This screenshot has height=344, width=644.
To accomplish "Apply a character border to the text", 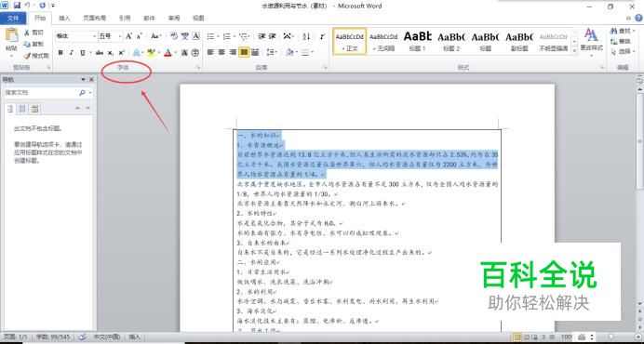I will pos(196,36).
